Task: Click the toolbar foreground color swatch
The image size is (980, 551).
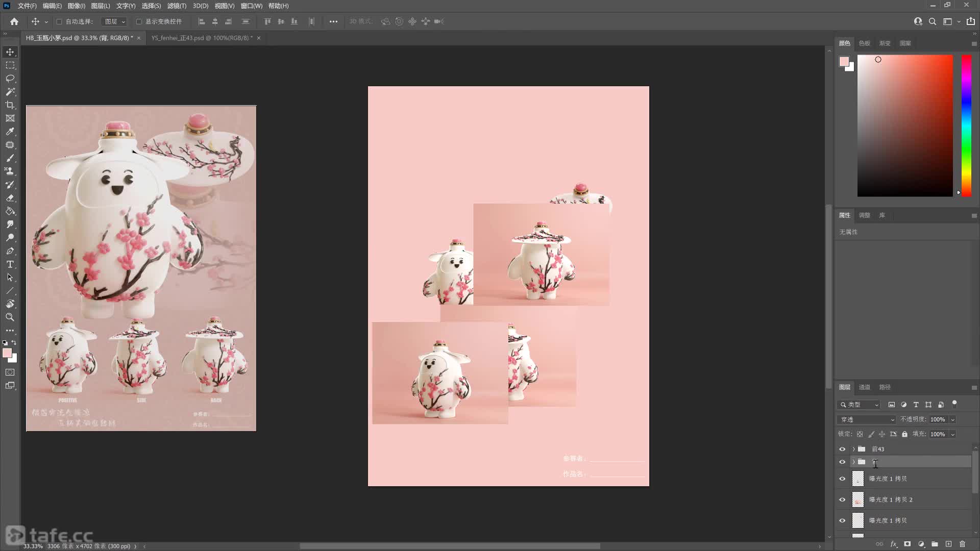Action: [7, 353]
